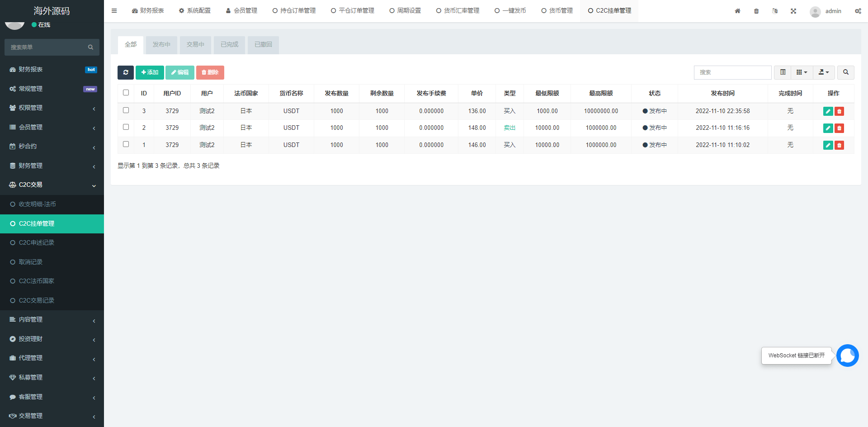Switch to the 发布中 filter tab
Screen dimensions: 868x427
point(161,45)
